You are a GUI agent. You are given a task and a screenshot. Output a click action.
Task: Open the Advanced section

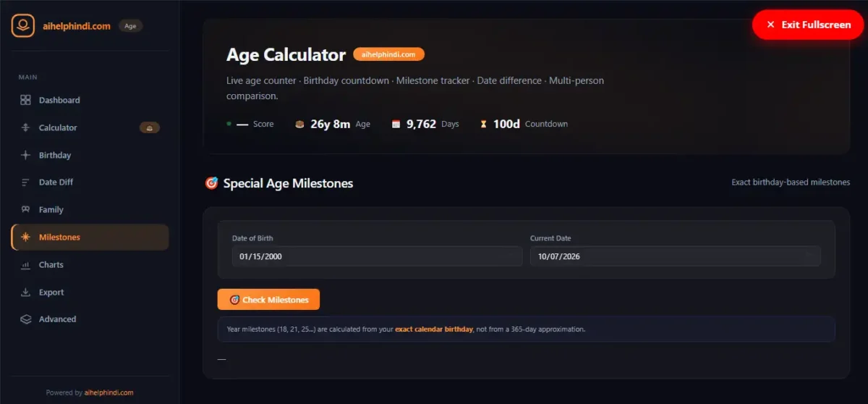point(90,319)
